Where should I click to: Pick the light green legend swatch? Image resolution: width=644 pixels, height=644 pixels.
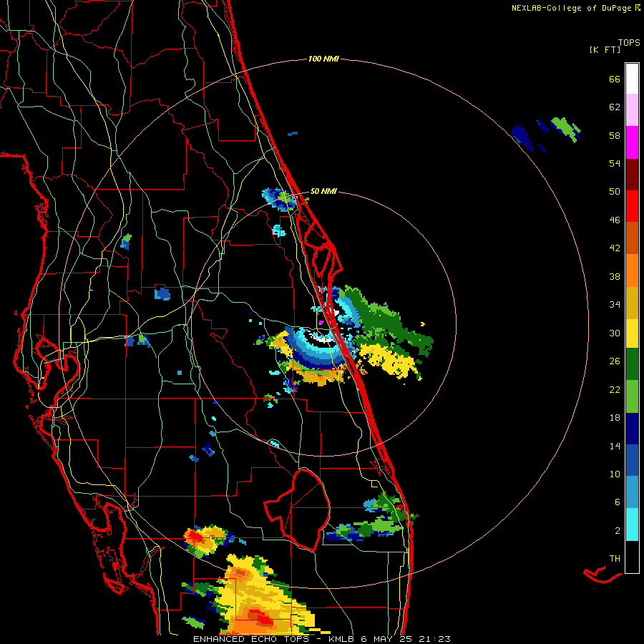632,396
